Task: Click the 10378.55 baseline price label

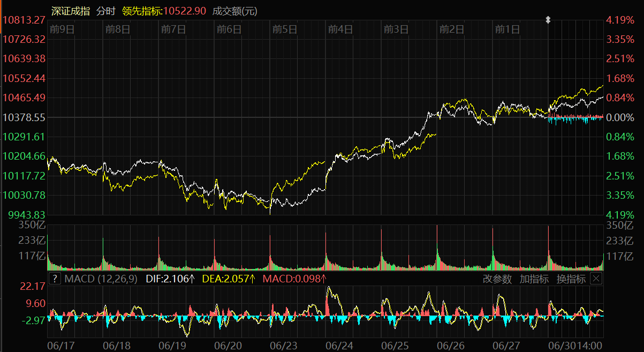Action: pos(24,117)
